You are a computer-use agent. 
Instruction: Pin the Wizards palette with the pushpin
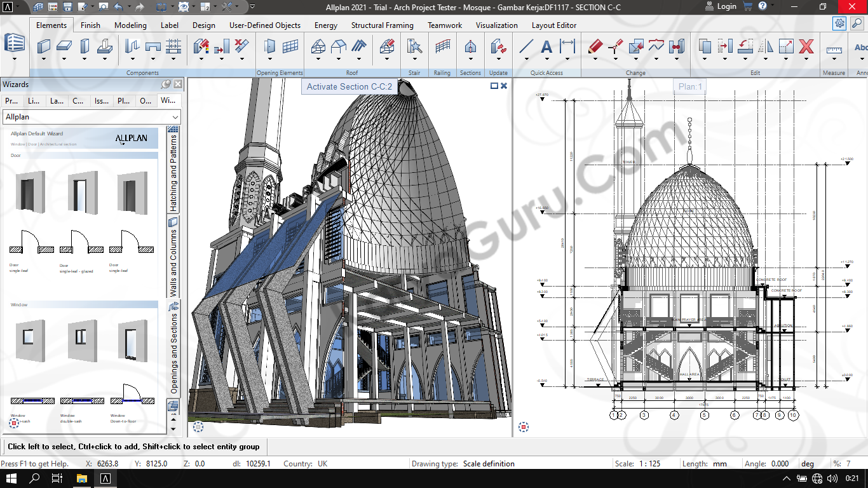coord(166,84)
